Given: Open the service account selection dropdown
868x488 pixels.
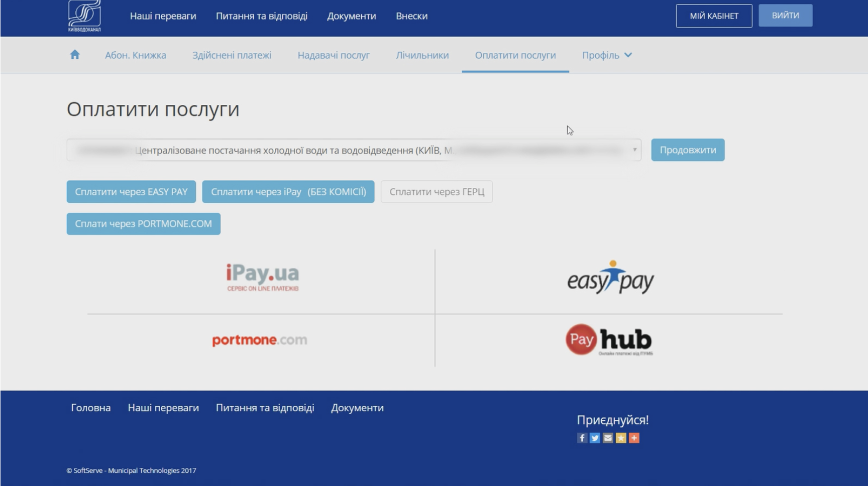Looking at the screenshot, I should click(x=354, y=150).
